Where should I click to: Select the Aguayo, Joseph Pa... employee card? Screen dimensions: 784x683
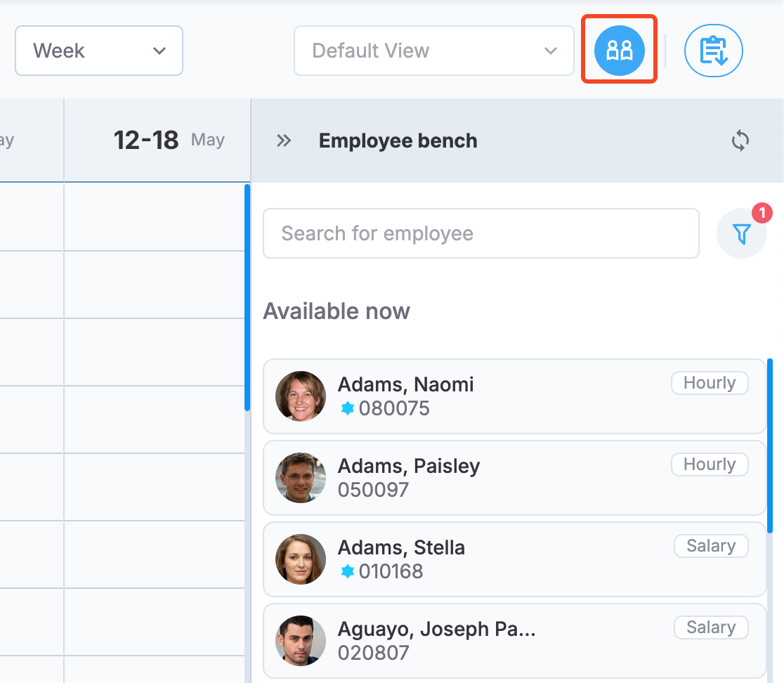[x=514, y=641]
